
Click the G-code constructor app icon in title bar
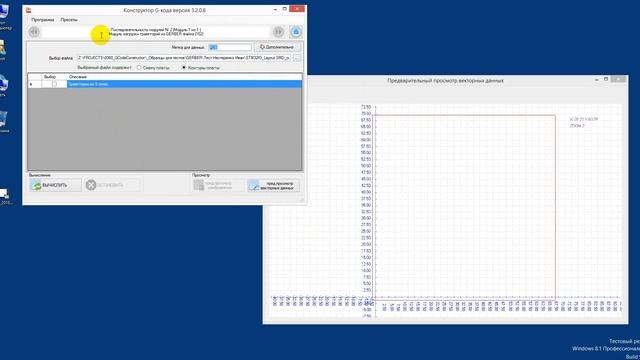pyautogui.click(x=28, y=10)
